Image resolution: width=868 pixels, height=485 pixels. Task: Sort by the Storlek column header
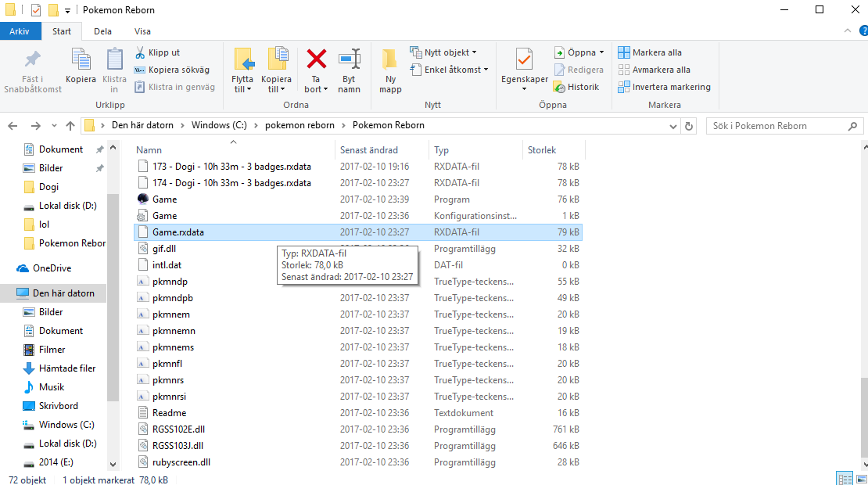(542, 150)
